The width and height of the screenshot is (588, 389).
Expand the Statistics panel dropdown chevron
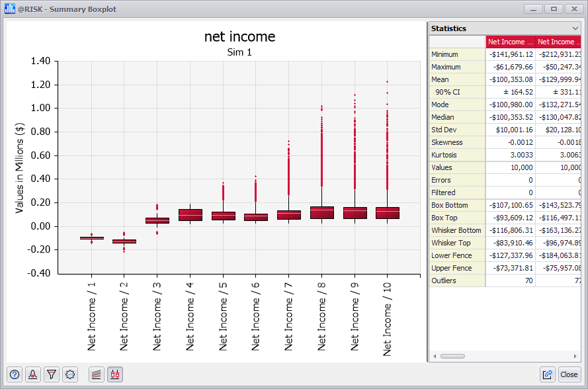pos(575,28)
